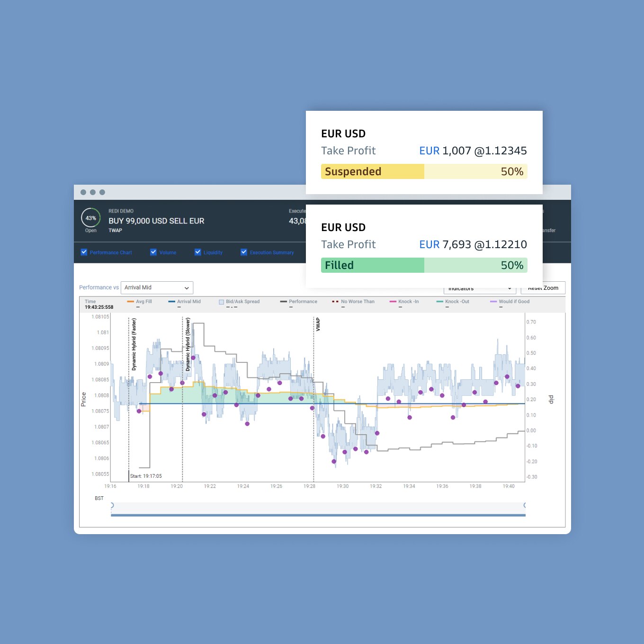Click the Filled 50% status bar
The width and height of the screenshot is (644, 644).
click(424, 265)
